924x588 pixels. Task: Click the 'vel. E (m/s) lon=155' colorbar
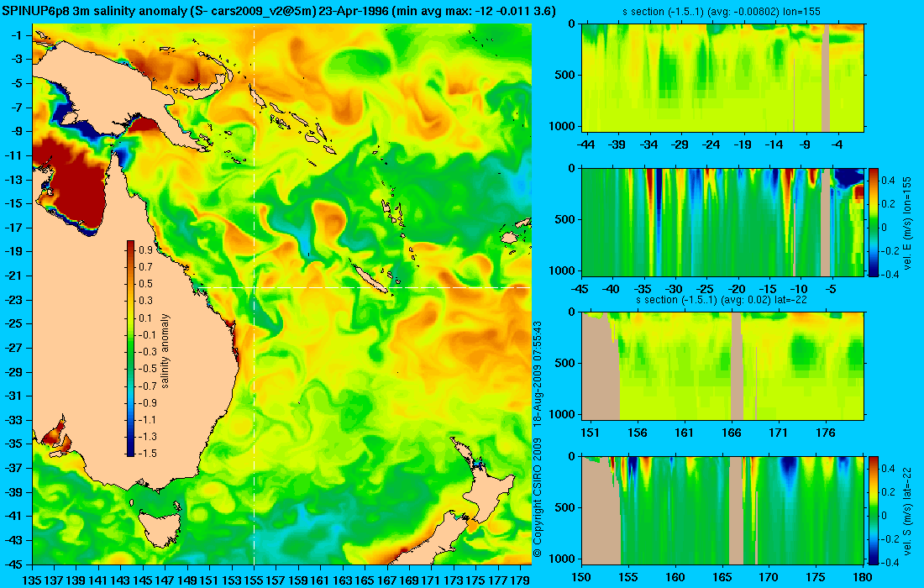tap(874, 222)
